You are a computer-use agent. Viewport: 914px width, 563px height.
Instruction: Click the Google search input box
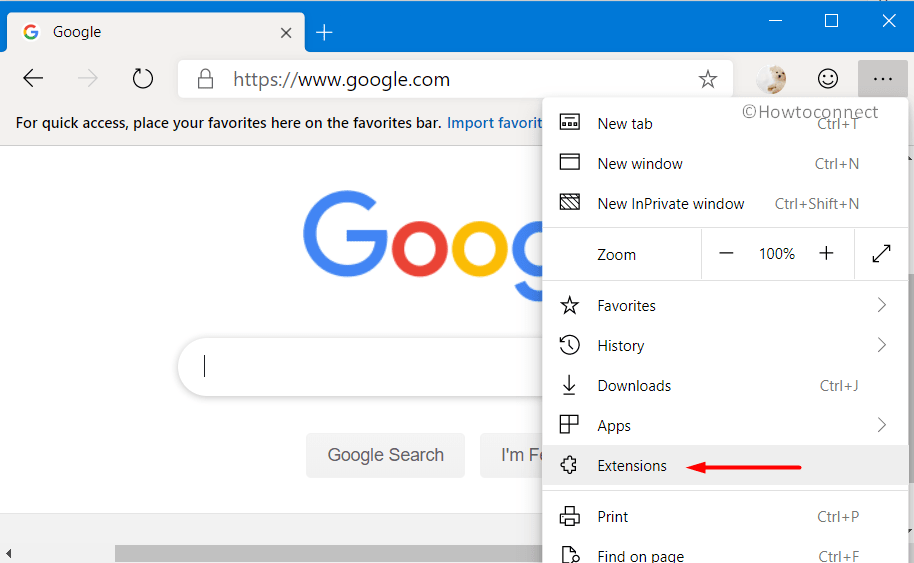coord(361,367)
